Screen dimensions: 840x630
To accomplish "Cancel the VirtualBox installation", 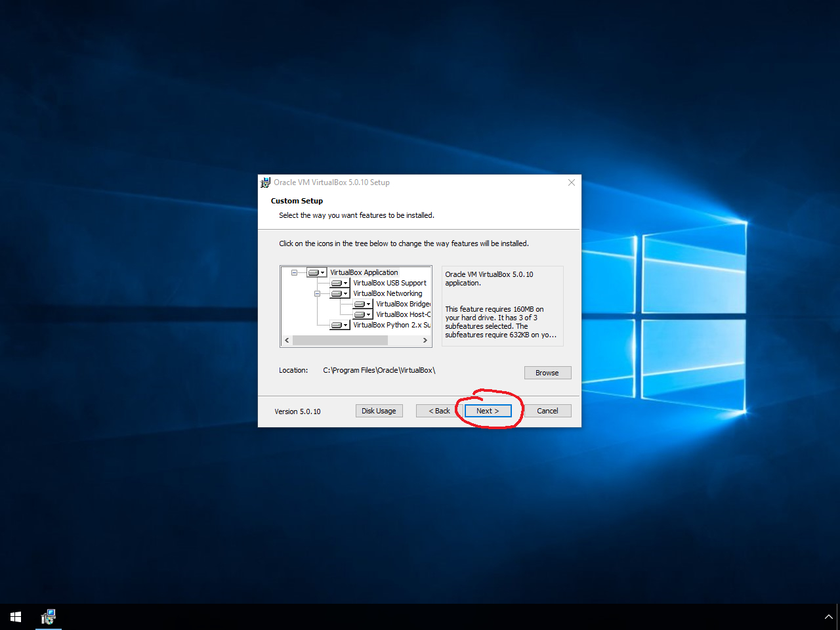I will pos(547,411).
